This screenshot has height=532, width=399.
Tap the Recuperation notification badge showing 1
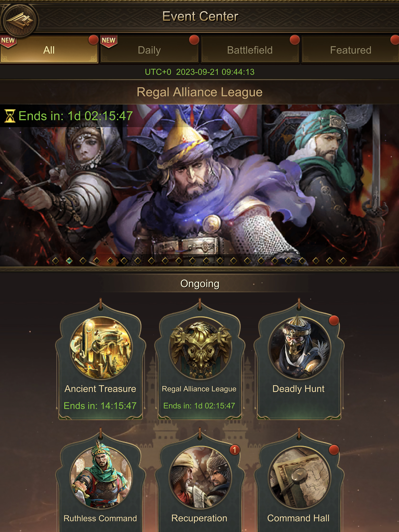(235, 450)
